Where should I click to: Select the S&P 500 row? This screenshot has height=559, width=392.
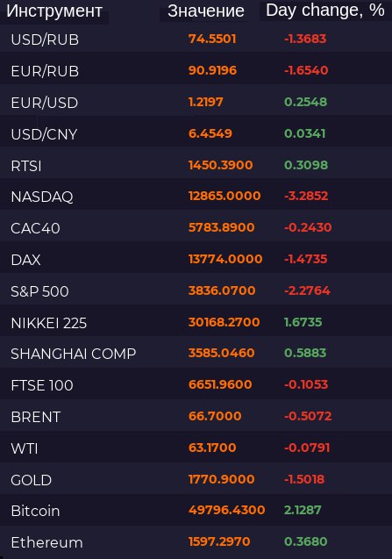196,291
